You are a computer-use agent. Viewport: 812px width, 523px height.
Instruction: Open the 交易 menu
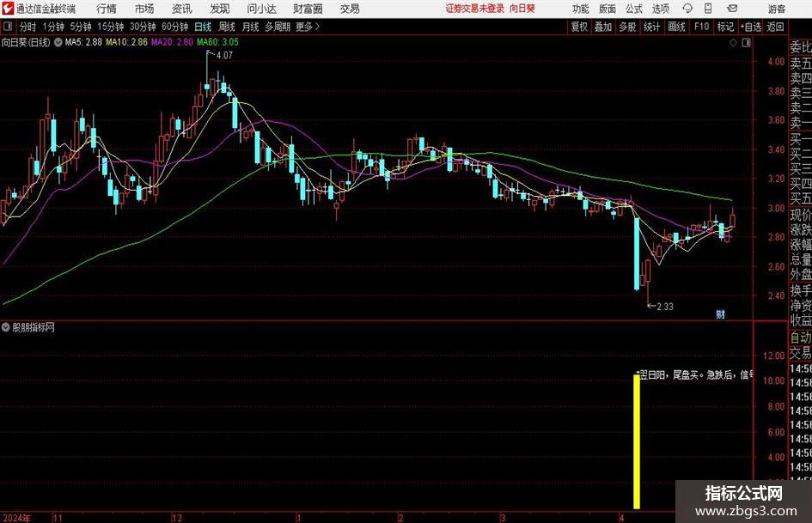tap(350, 9)
